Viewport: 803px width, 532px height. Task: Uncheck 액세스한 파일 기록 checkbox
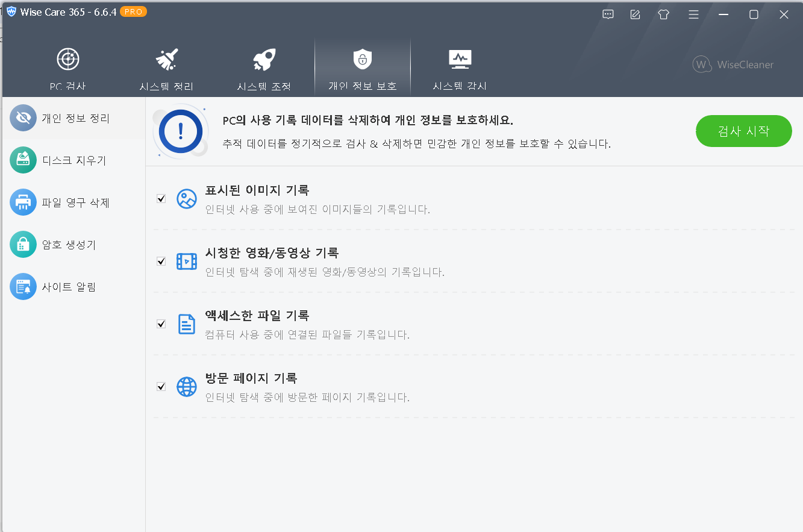tap(161, 324)
